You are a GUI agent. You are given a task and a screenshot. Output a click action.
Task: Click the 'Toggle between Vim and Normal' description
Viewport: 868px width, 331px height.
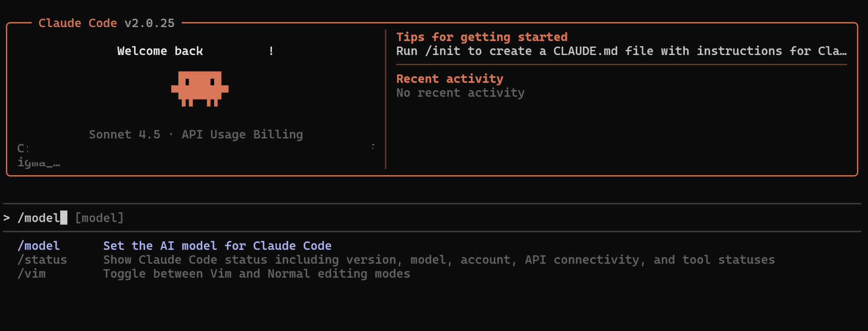click(256, 274)
